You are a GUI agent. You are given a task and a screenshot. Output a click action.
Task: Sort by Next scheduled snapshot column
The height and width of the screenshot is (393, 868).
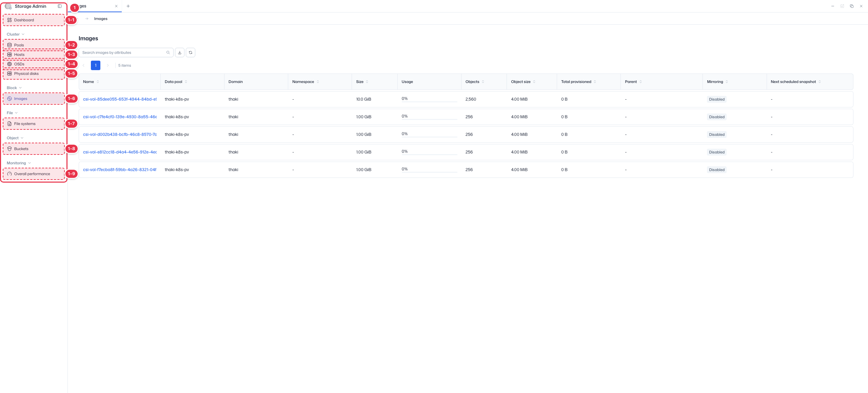pos(820,82)
